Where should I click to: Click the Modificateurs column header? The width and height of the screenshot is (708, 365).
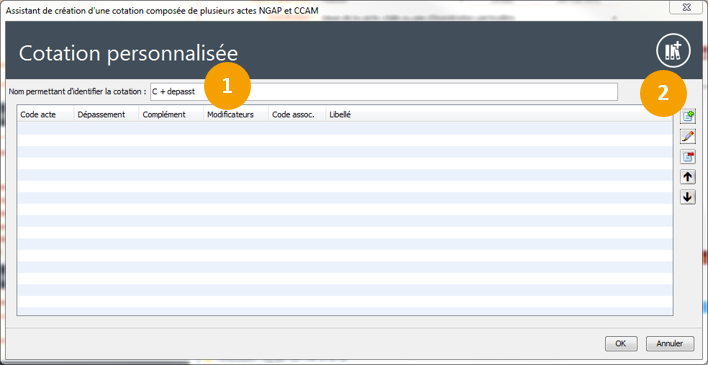click(236, 115)
